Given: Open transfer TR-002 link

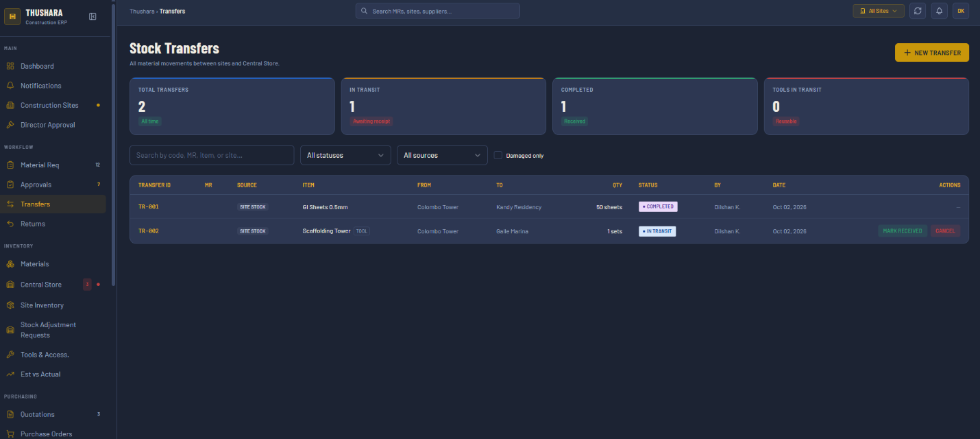Looking at the screenshot, I should (x=149, y=231).
